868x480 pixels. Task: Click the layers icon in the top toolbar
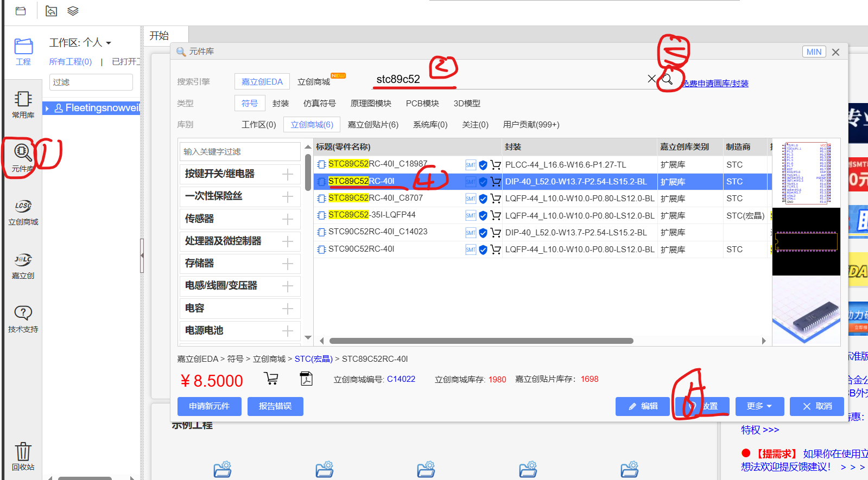click(x=73, y=11)
